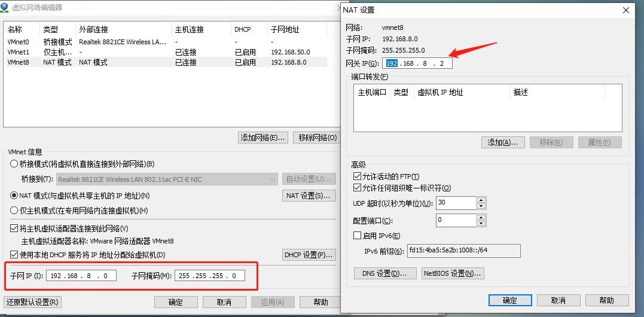Click the DHCP column header

coord(249,29)
